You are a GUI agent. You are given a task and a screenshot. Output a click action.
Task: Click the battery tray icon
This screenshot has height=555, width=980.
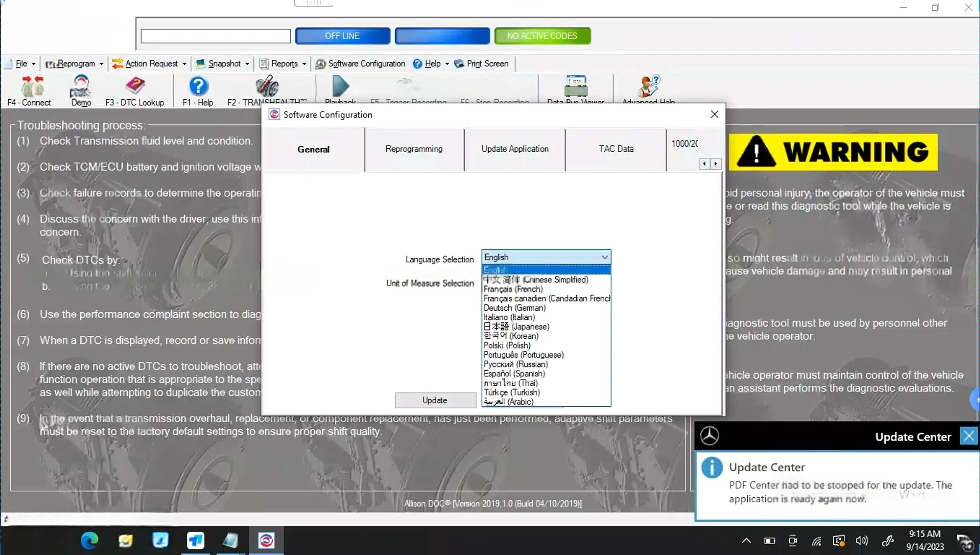pos(769,541)
